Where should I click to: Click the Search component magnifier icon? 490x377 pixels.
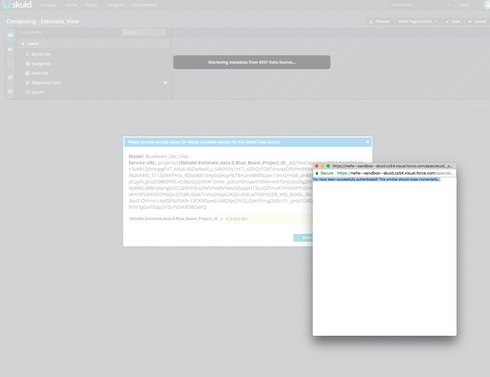(x=27, y=92)
